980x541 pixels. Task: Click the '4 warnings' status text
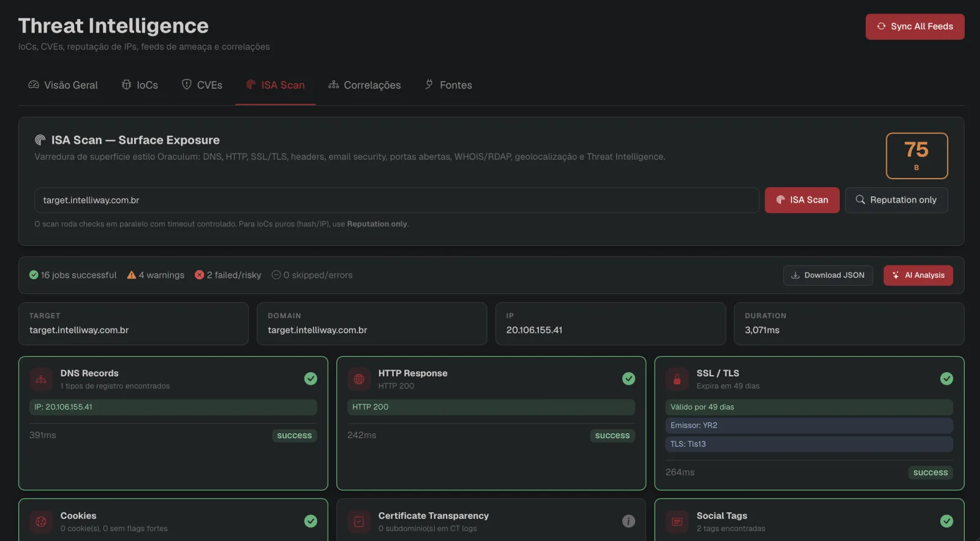coord(162,275)
